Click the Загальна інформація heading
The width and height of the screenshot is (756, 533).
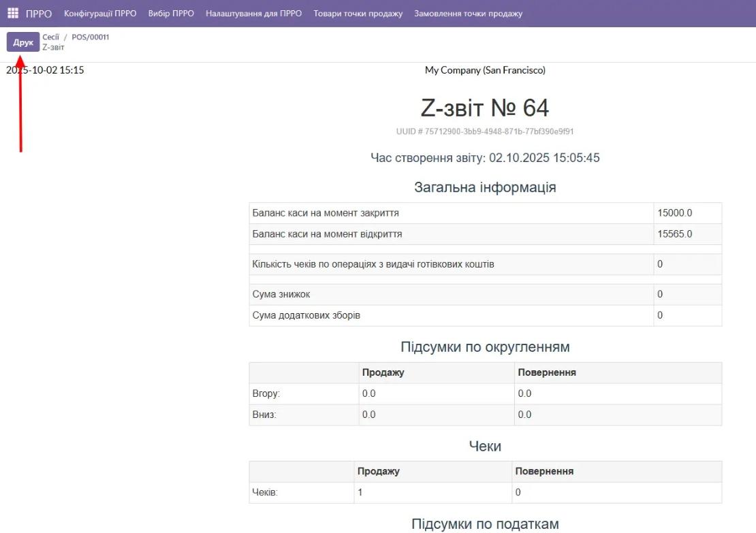485,187
